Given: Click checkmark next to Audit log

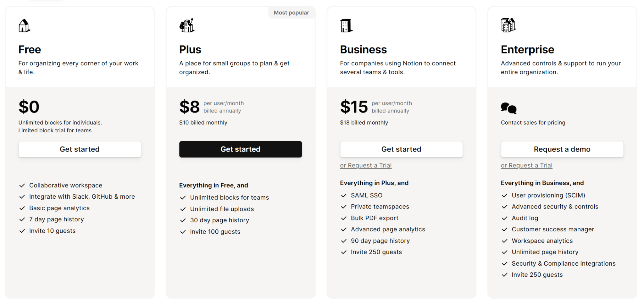Looking at the screenshot, I should 505,218.
